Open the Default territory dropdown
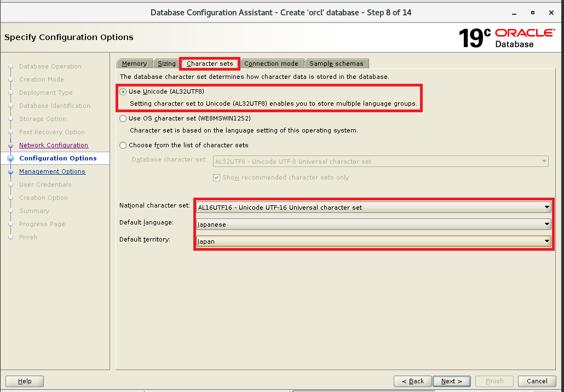The image size is (564, 392). [x=373, y=241]
